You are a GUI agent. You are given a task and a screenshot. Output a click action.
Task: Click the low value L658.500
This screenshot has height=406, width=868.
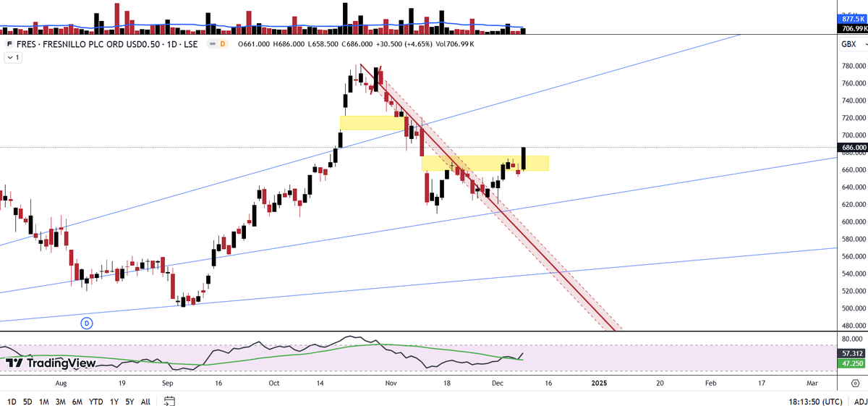coord(324,44)
